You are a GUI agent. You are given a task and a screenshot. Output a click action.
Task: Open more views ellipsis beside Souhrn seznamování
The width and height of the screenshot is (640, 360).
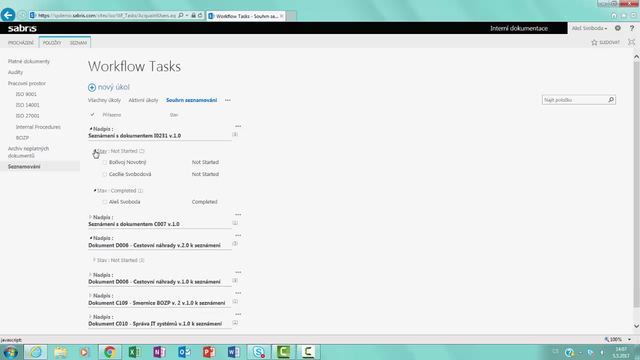[x=228, y=100]
